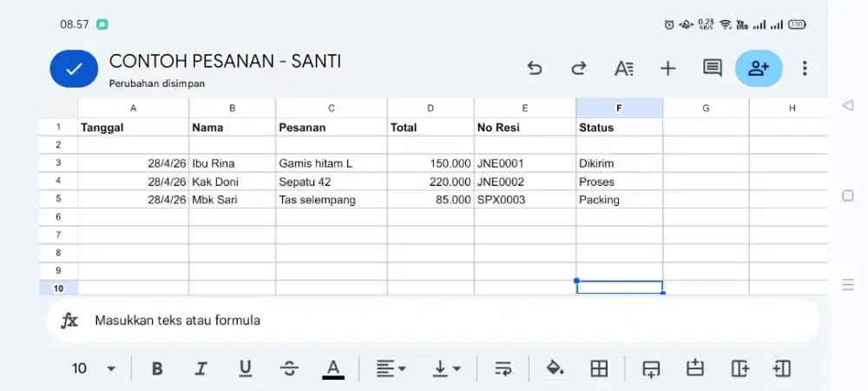Tap the Android back navigation button
868x391 pixels.
(x=847, y=105)
